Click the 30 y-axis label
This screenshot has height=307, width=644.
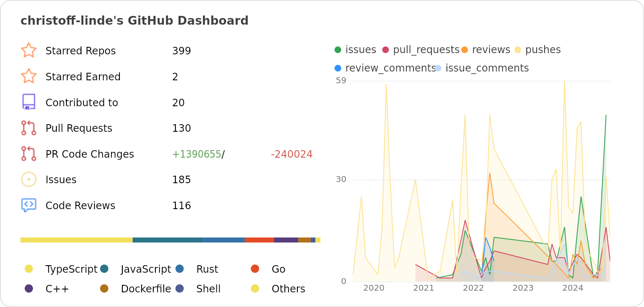click(341, 179)
